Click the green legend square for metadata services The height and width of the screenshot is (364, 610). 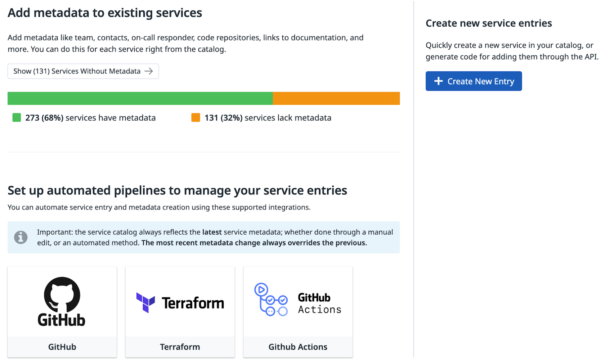(x=16, y=117)
